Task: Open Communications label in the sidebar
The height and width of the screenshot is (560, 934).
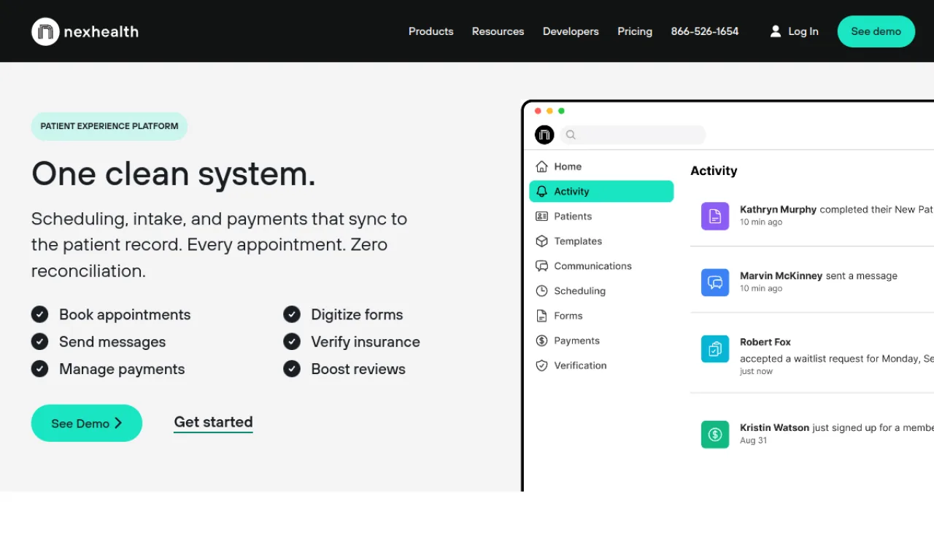Action: point(593,266)
